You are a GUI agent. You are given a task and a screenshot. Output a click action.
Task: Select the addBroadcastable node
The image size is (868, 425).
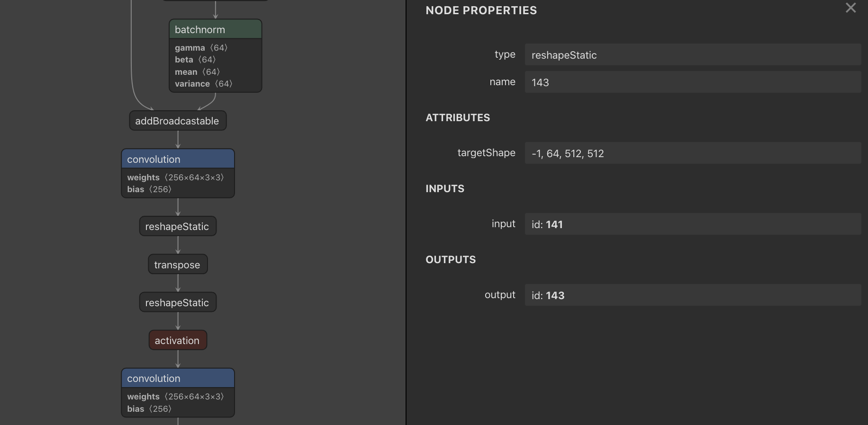point(178,121)
